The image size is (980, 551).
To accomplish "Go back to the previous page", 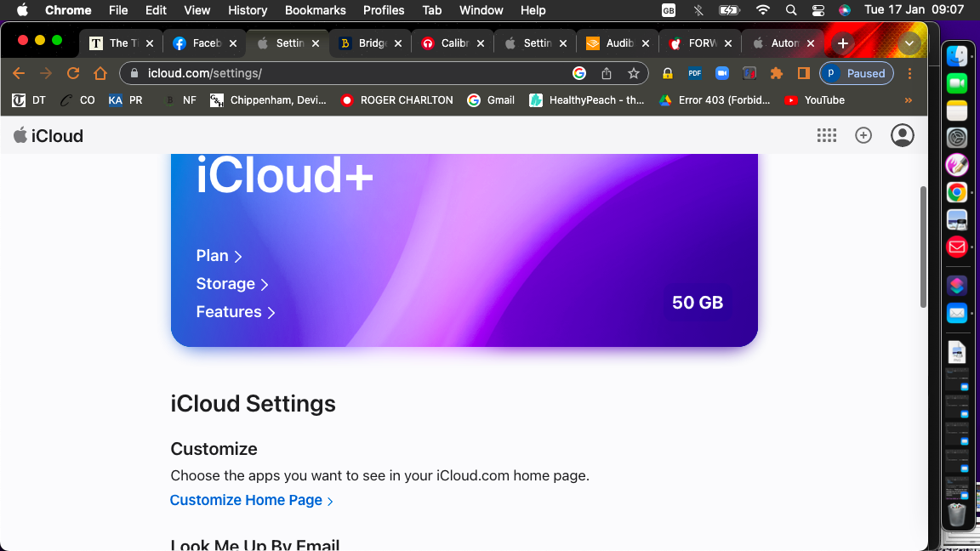I will coord(19,73).
